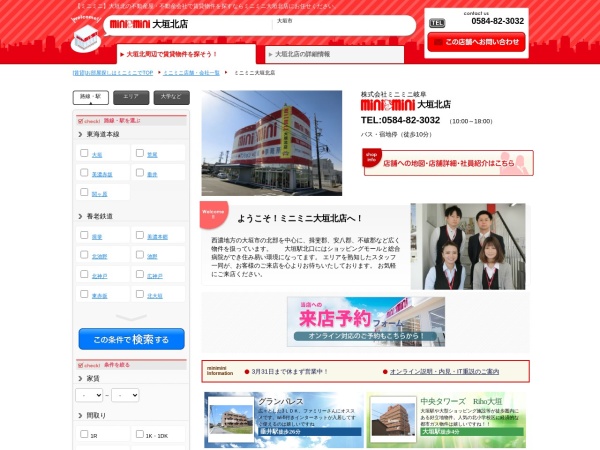Viewport: 600px width, 450px height.
Task: Click the phone number 0584-82-3032 in header
Action: pos(497,21)
